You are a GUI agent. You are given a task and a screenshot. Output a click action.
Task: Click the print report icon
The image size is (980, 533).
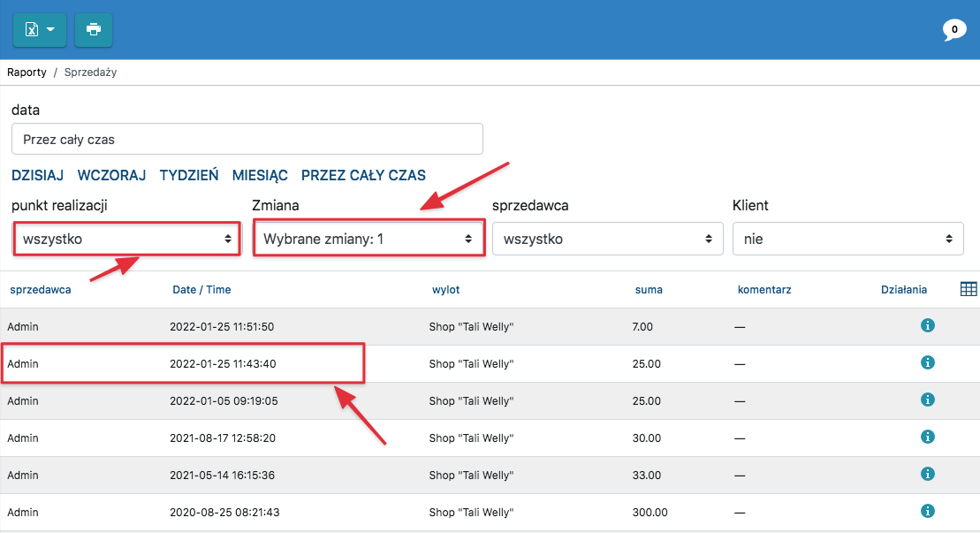coord(94,29)
